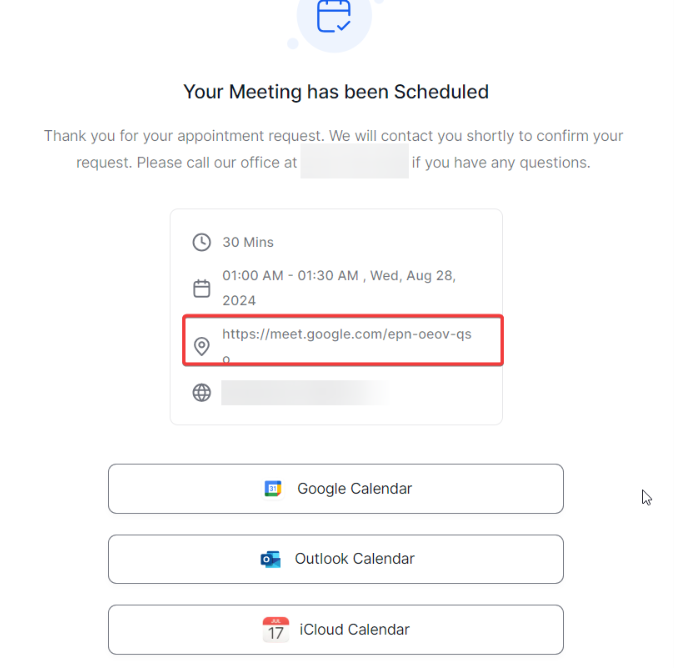Image resolution: width=674 pixels, height=670 pixels.
Task: Open the meet.google.com meeting link
Action: point(346,334)
